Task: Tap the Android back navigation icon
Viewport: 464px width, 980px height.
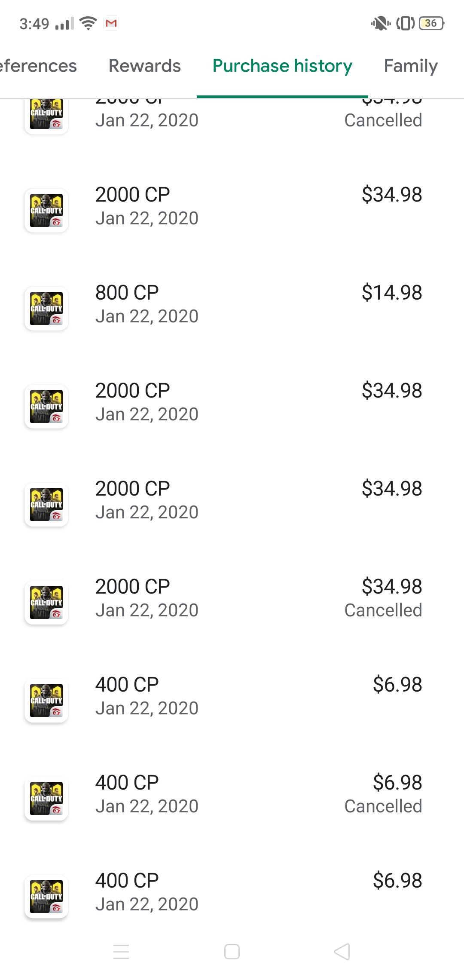Action: pyautogui.click(x=342, y=952)
